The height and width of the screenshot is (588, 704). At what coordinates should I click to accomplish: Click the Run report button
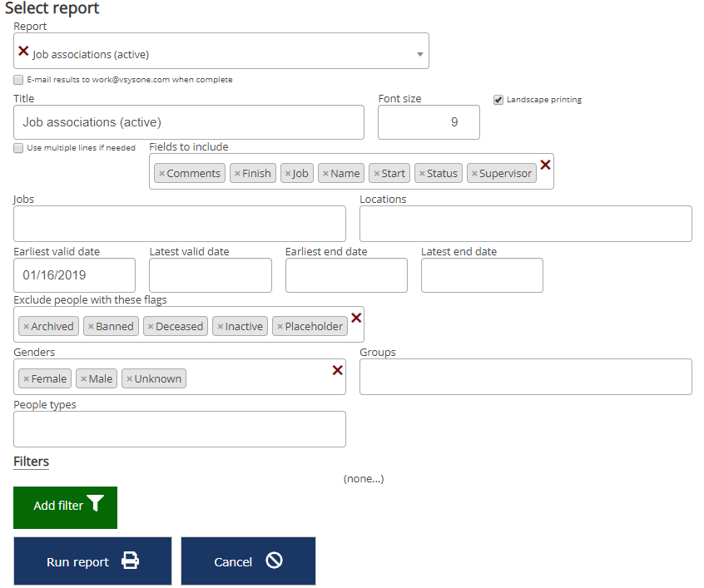[92, 561]
